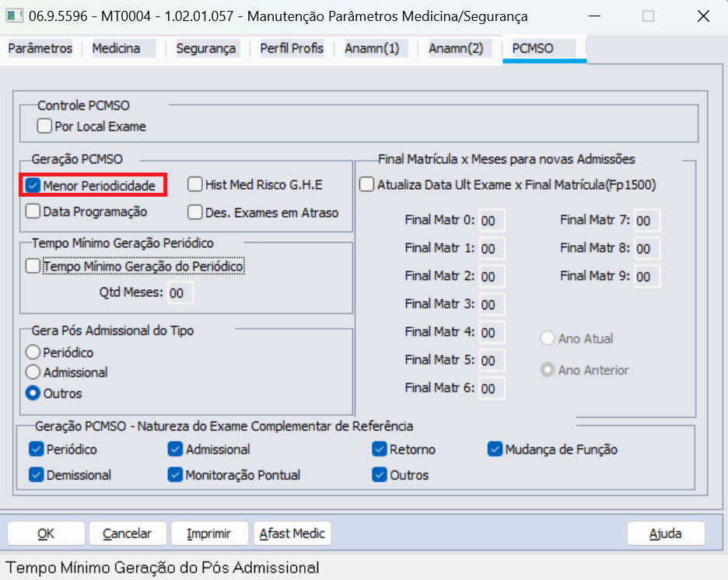Viewport: 728px width, 580px height.
Task: Confirm with the OK button
Action: [x=46, y=533]
